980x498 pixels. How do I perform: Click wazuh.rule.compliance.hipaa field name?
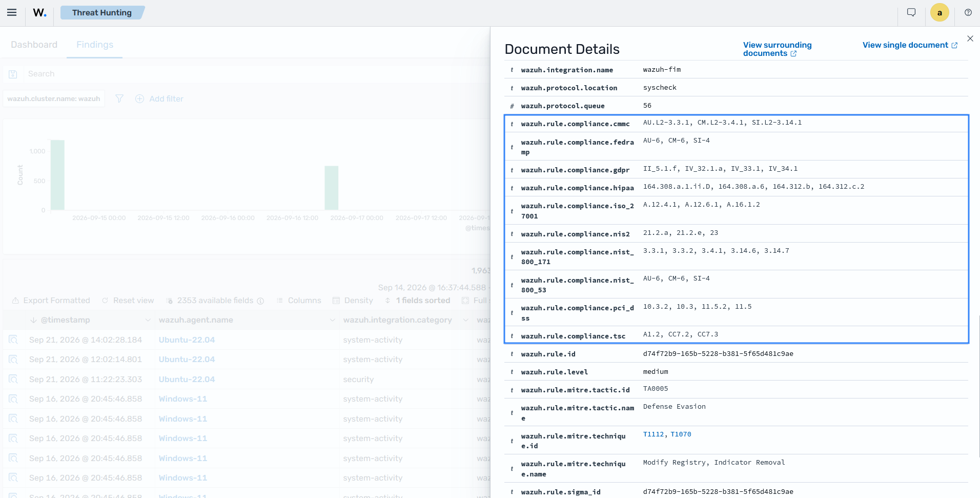(x=577, y=188)
